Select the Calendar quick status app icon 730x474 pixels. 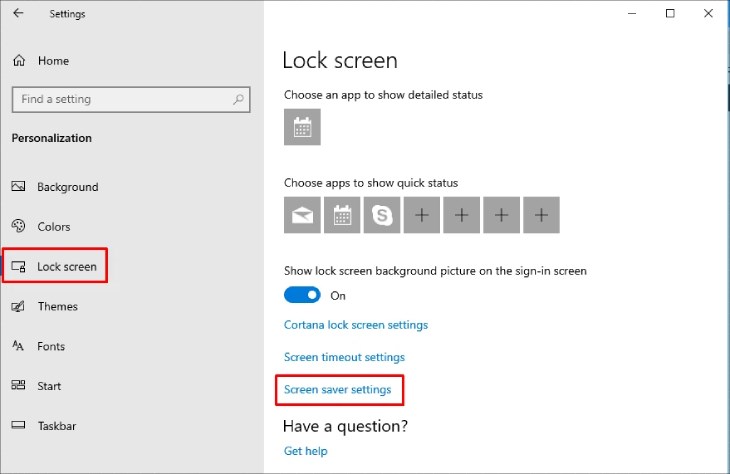pos(342,215)
